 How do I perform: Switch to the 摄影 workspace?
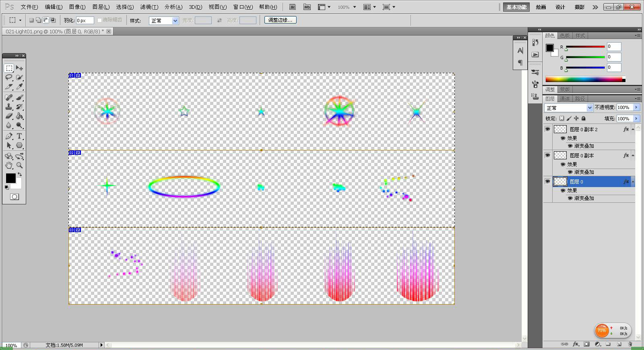pyautogui.click(x=580, y=7)
